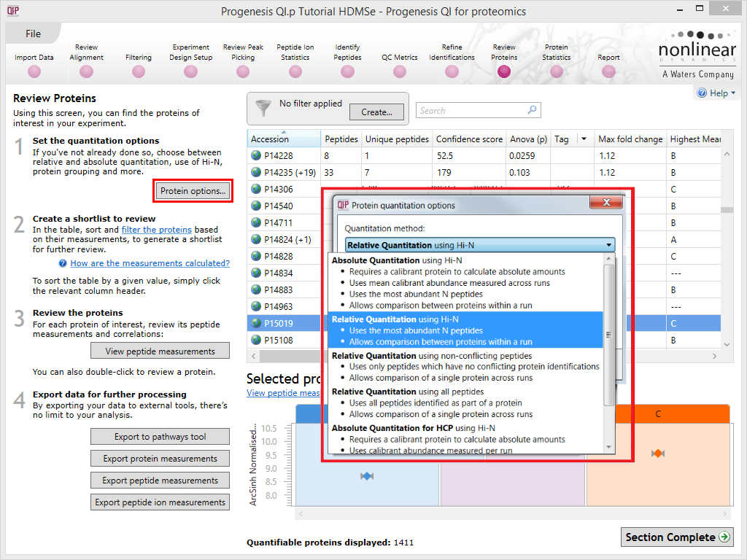
Task: Sort by Max fold change column header
Action: [x=630, y=139]
